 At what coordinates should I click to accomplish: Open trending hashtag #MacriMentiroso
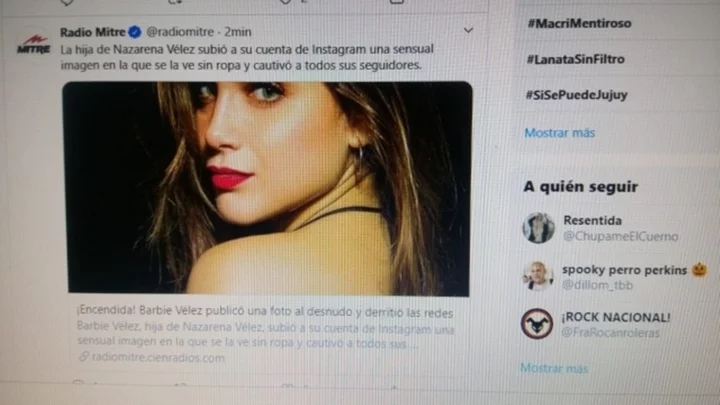click(579, 23)
